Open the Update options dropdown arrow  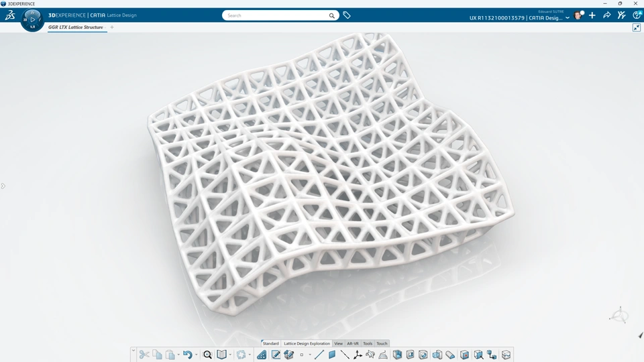(250, 355)
